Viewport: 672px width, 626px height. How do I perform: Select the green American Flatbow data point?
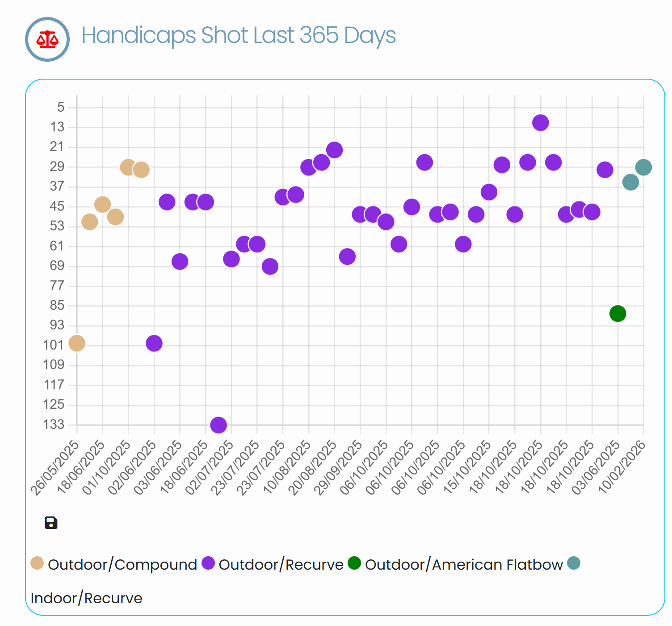tap(617, 313)
